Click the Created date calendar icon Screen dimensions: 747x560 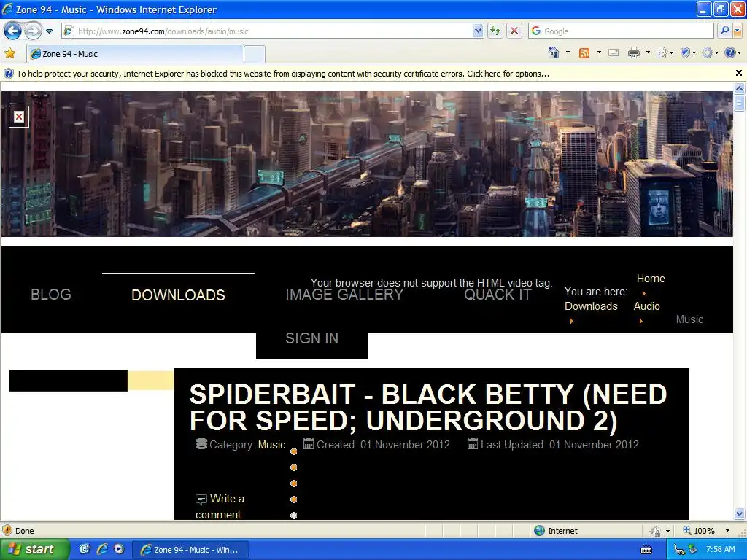[x=309, y=444]
